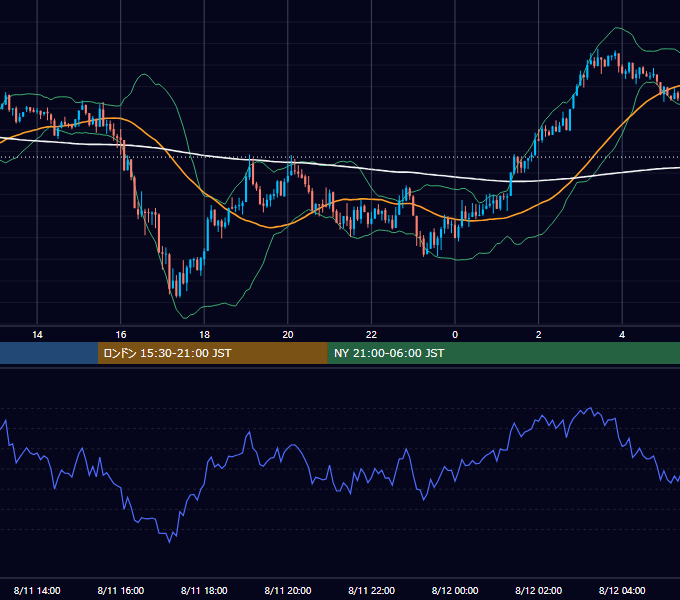Click the '8/12 04:00' date label
The image size is (680, 600).
622,590
